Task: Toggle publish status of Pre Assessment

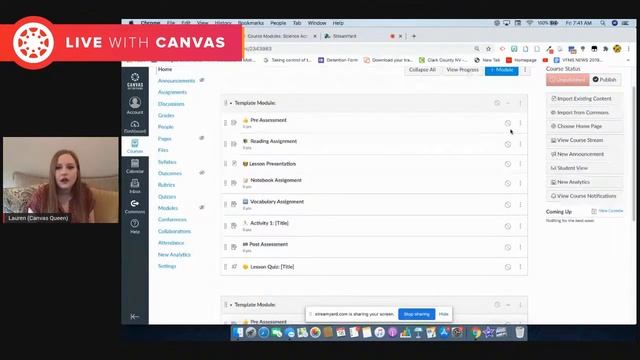Action: 508,123
